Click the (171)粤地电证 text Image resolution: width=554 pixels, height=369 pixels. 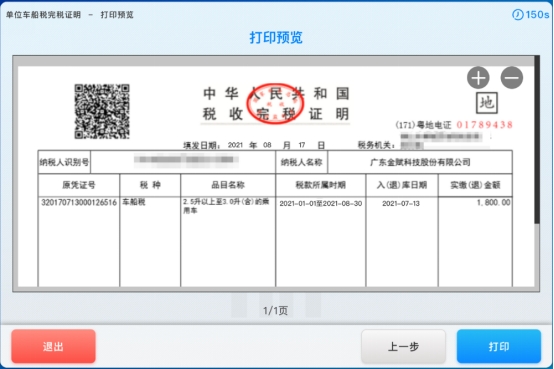pos(423,125)
